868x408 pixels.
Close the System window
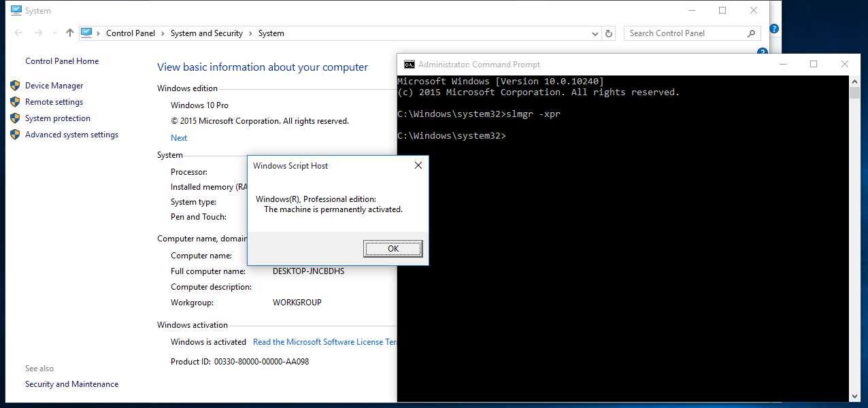(754, 10)
